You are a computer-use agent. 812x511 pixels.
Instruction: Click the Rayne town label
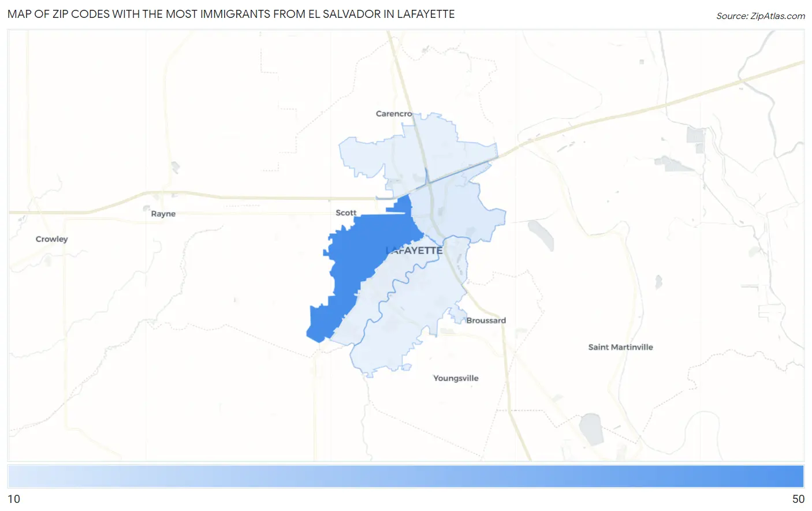tap(163, 214)
